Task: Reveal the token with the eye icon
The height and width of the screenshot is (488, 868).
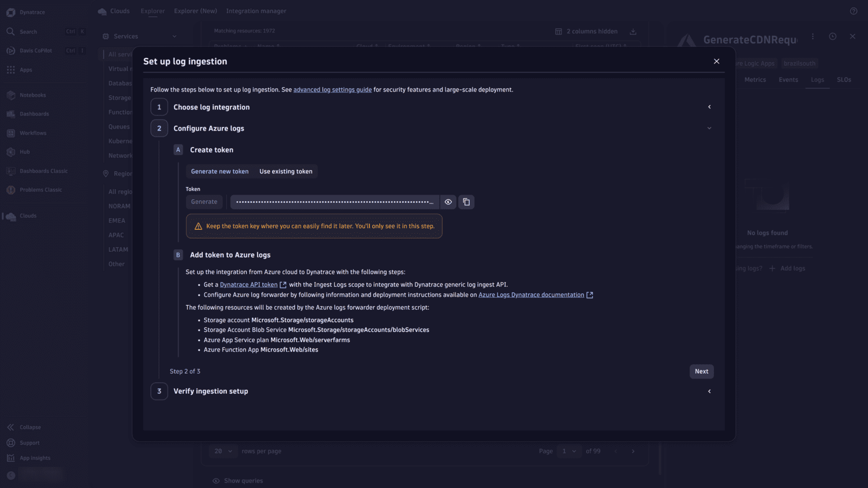Action: (448, 202)
